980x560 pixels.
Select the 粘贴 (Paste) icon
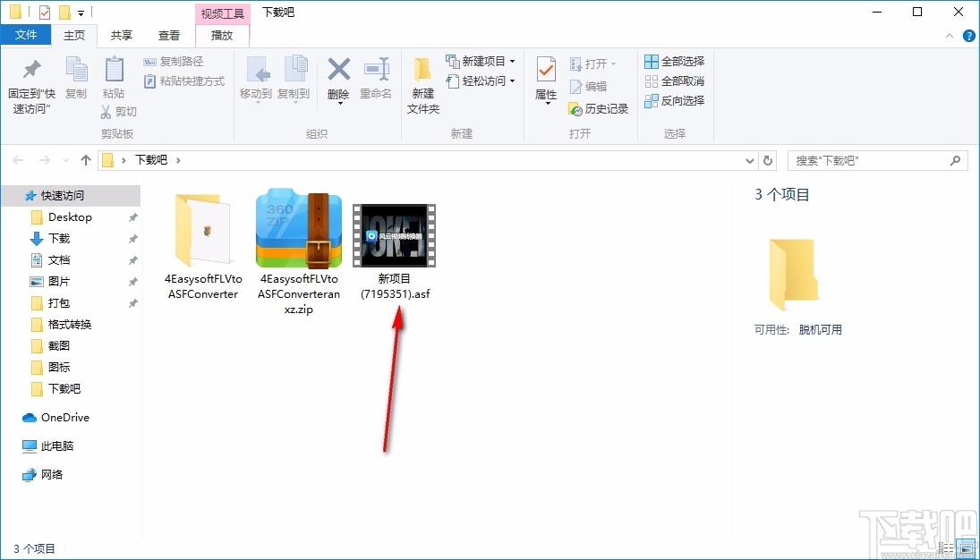click(114, 81)
